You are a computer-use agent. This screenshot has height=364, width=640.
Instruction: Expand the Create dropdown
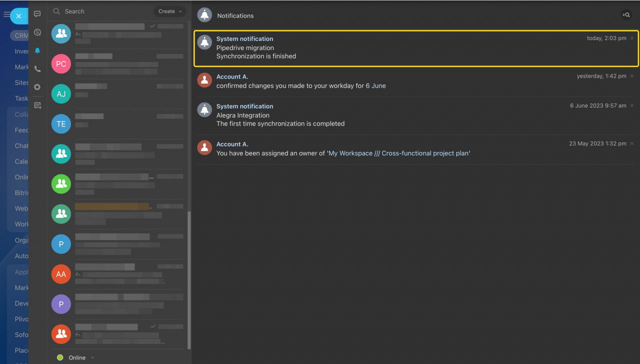(169, 10)
